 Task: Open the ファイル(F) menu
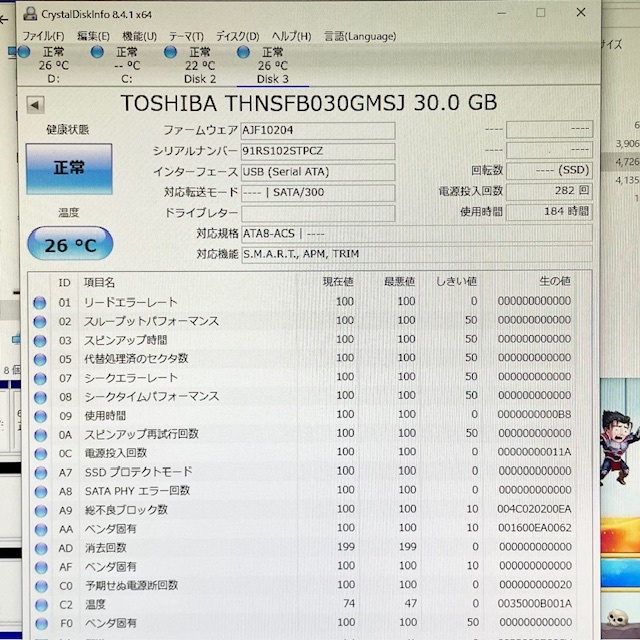point(43,36)
